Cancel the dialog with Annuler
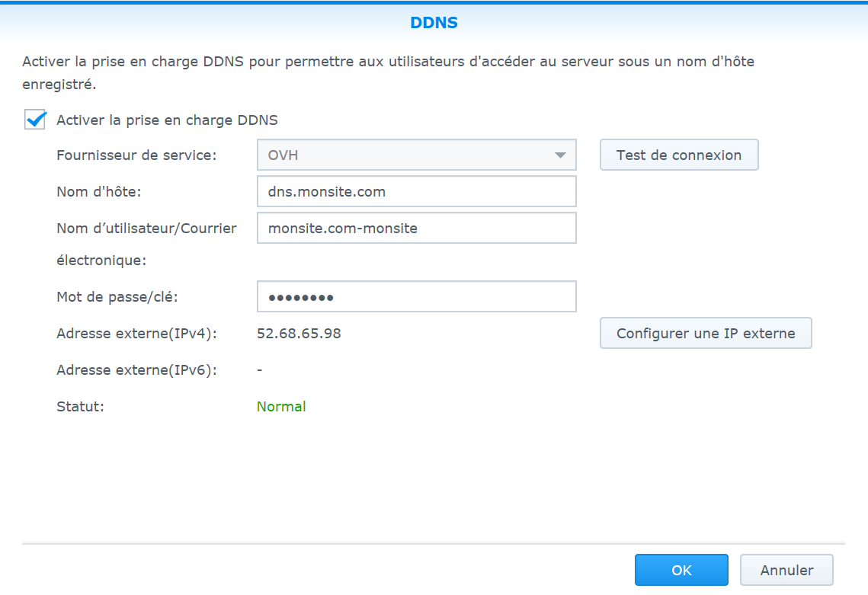This screenshot has width=868, height=595. 786,570
